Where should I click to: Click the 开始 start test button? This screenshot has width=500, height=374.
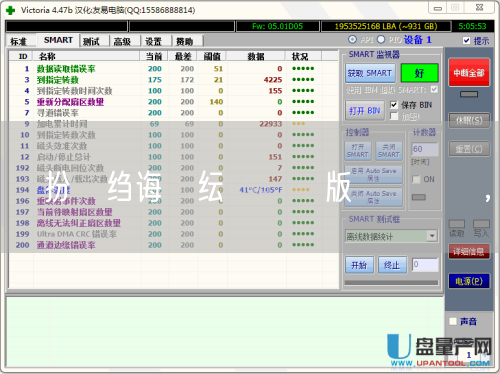pos(359,265)
